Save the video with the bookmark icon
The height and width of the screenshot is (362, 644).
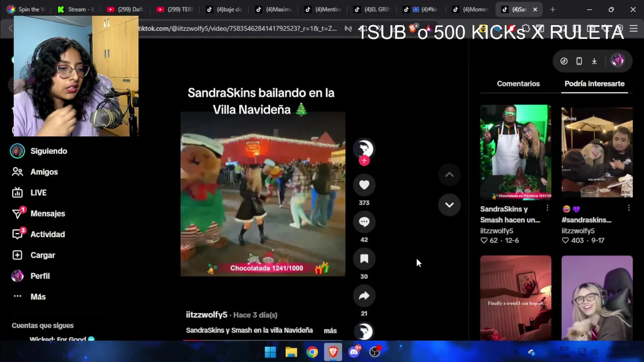click(364, 259)
